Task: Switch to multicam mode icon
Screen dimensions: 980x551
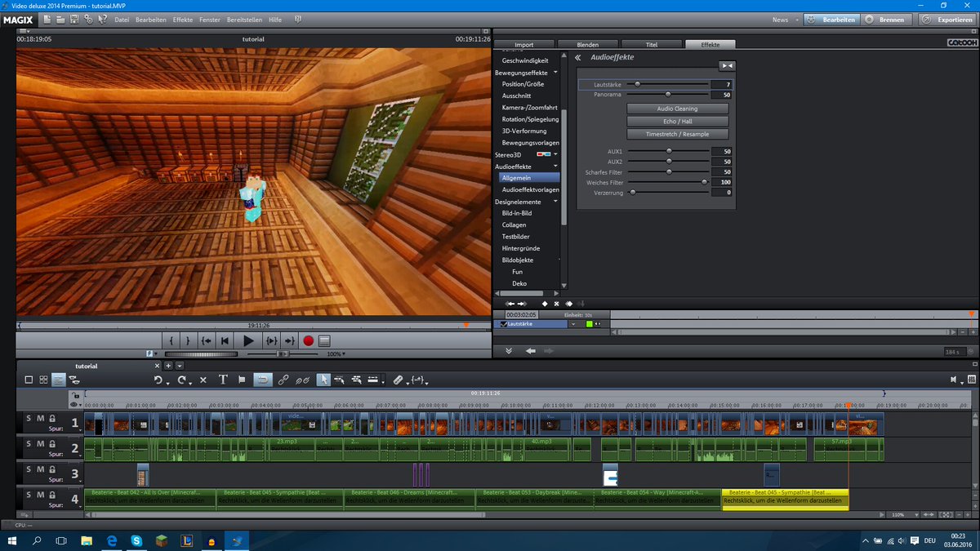Action: pos(74,380)
